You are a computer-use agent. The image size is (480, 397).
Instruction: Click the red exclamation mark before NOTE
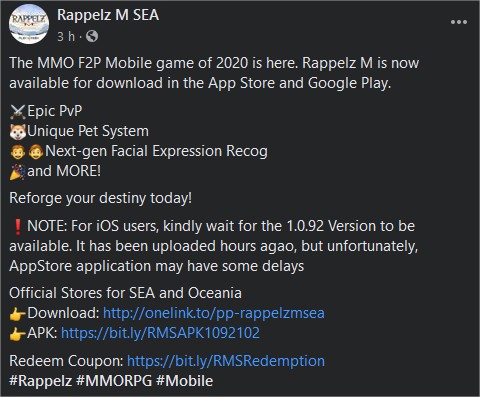18,227
